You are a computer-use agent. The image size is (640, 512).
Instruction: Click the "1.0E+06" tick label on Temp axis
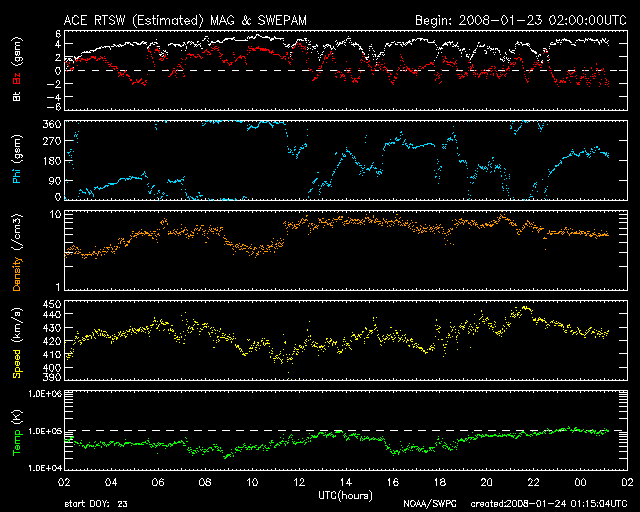[45, 394]
